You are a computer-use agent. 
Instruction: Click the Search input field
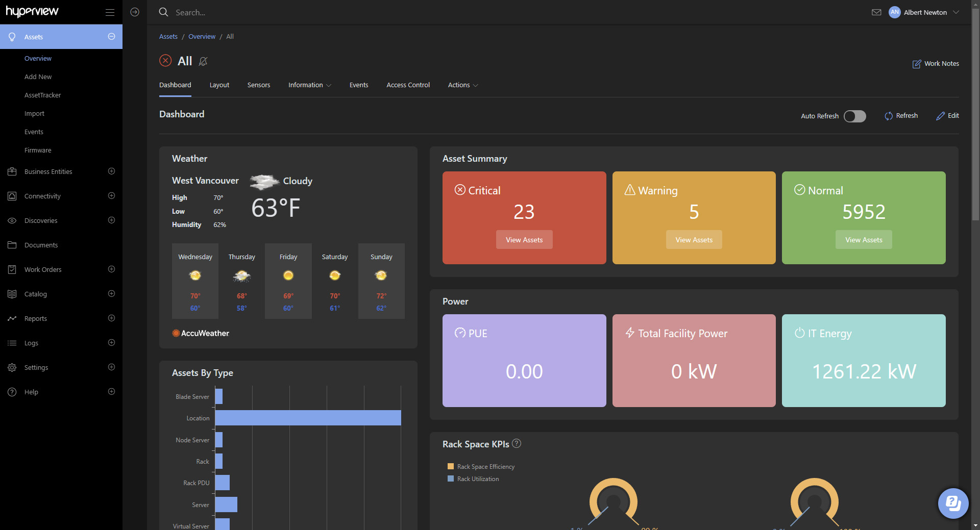(357, 12)
